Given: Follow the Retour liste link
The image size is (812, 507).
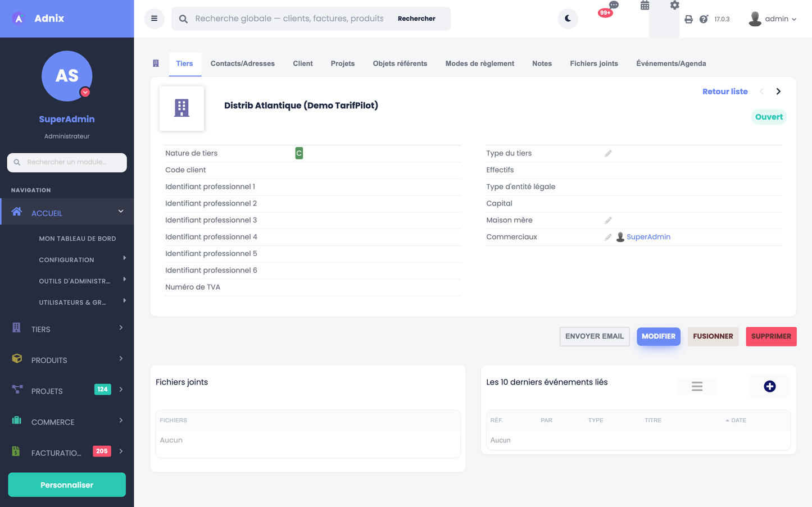Looking at the screenshot, I should pos(725,92).
